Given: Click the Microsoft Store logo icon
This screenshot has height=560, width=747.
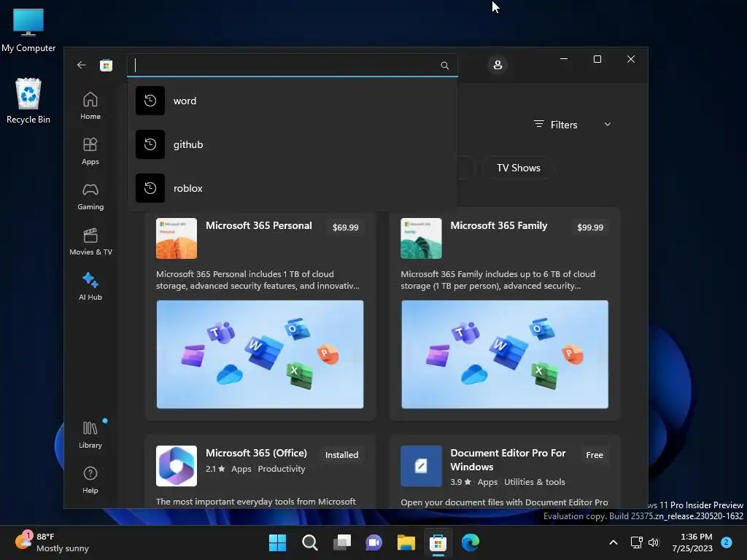Looking at the screenshot, I should 106,65.
